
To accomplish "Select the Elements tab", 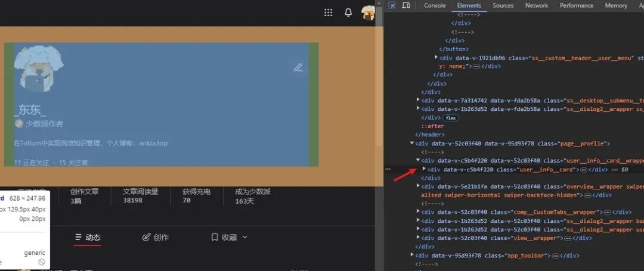I will pyautogui.click(x=469, y=5).
